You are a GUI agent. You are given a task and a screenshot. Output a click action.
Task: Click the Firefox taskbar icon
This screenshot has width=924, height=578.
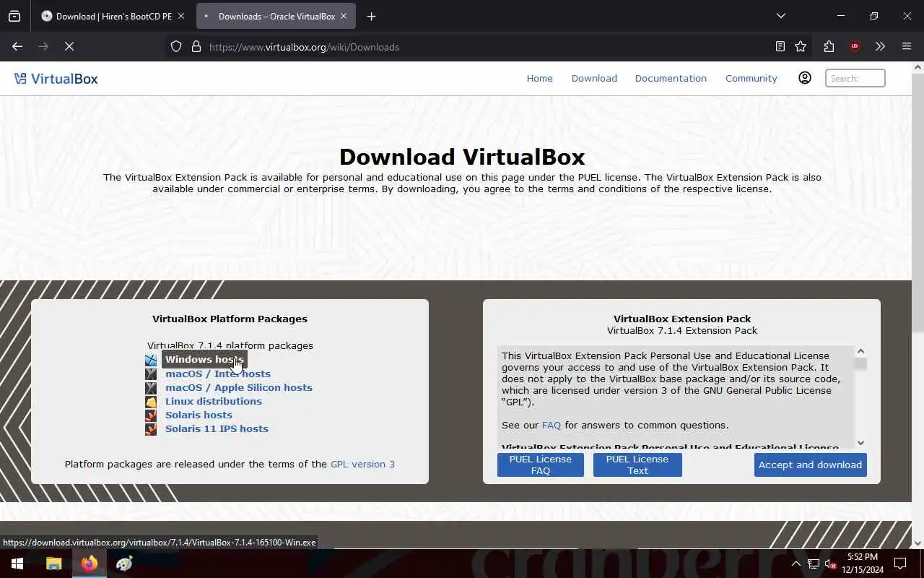tap(90, 564)
